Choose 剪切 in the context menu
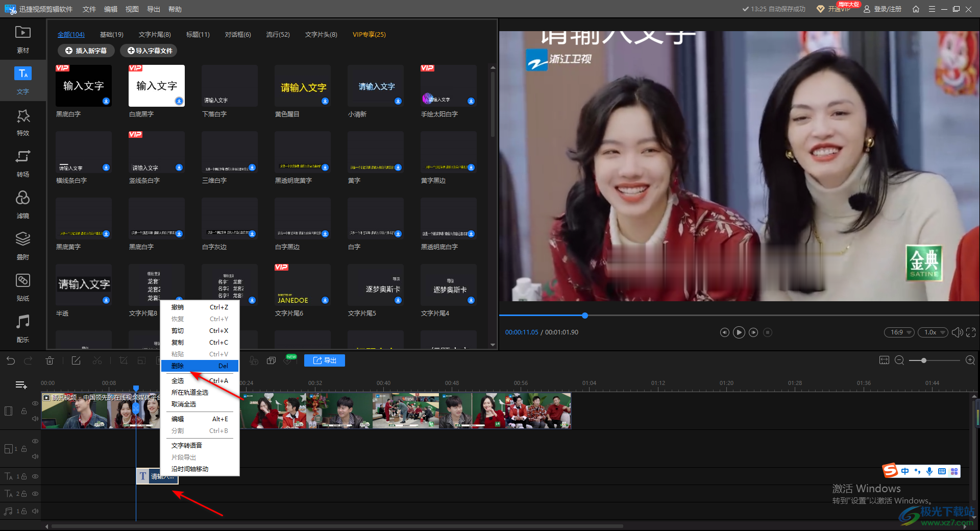The image size is (980, 531). coord(200,331)
